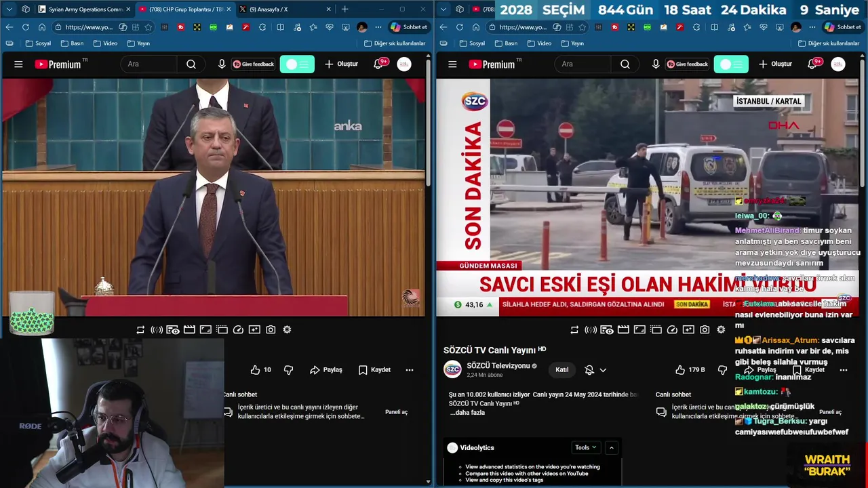Screen dimensions: 868x488
Task: Click Paylaş under CHP Grup video
Action: 326,370
